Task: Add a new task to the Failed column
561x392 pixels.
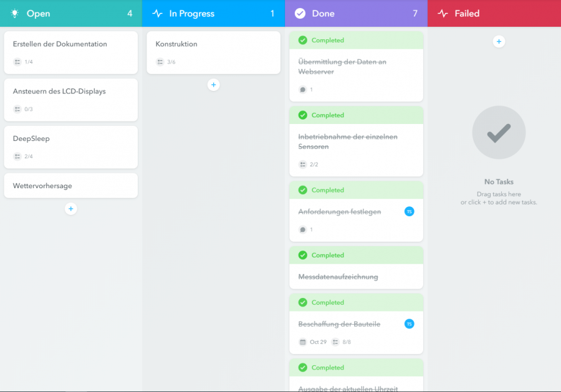Action: click(x=499, y=42)
